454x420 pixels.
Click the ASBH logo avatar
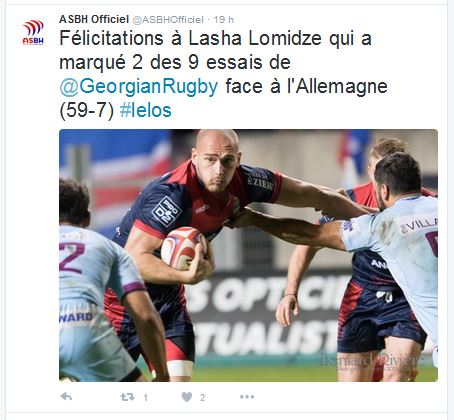[33, 32]
